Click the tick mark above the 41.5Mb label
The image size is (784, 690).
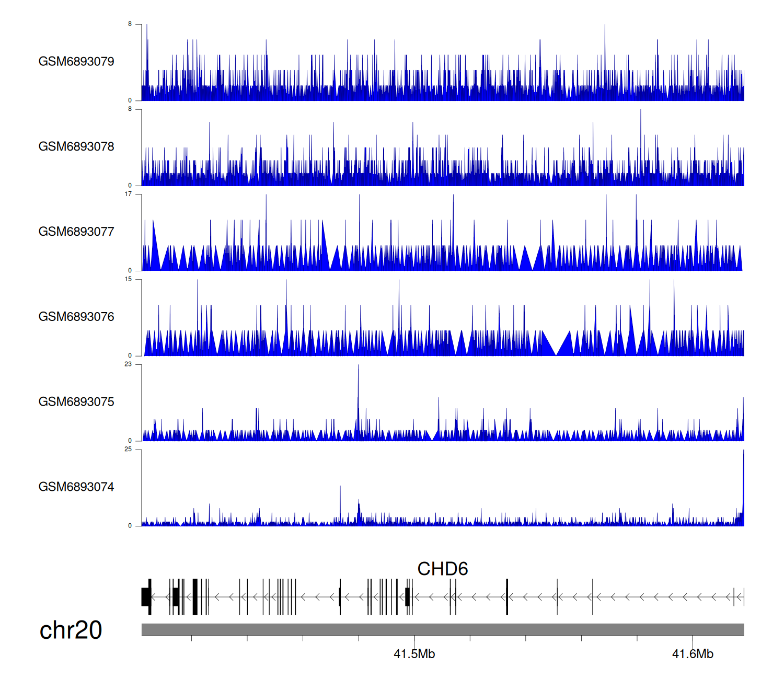coord(414,639)
